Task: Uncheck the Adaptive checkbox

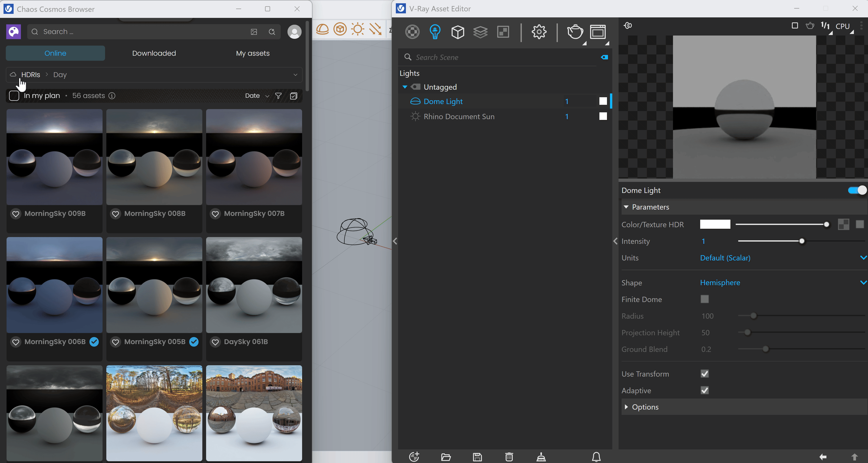Action: tap(704, 390)
